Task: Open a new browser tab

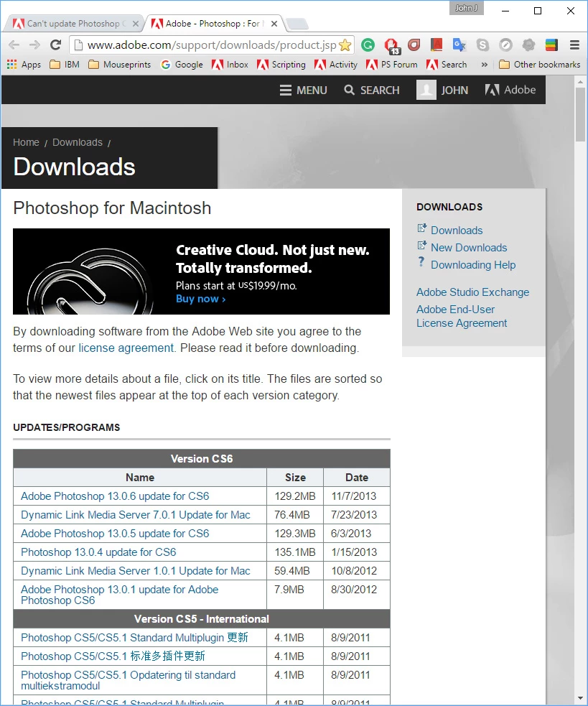Action: pyautogui.click(x=297, y=24)
